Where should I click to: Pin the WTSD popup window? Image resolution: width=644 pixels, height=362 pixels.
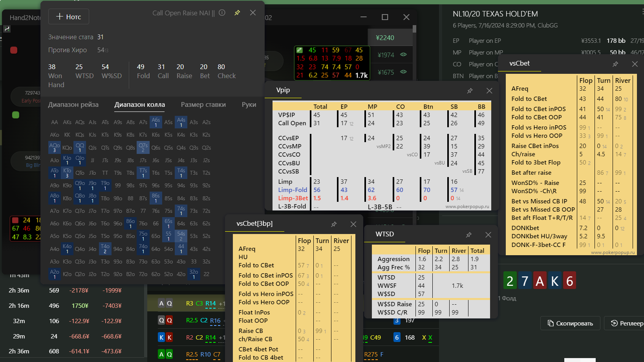point(468,235)
